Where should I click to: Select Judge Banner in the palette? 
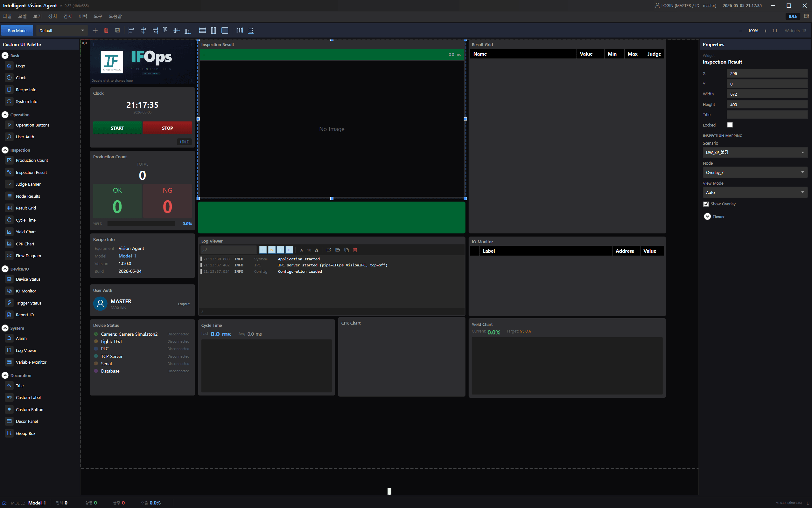point(28,184)
